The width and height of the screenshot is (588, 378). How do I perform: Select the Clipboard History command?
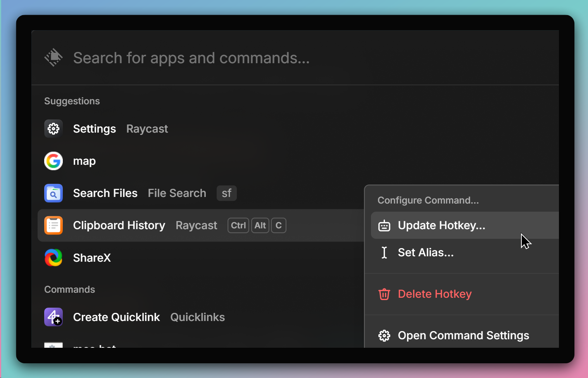point(201,225)
